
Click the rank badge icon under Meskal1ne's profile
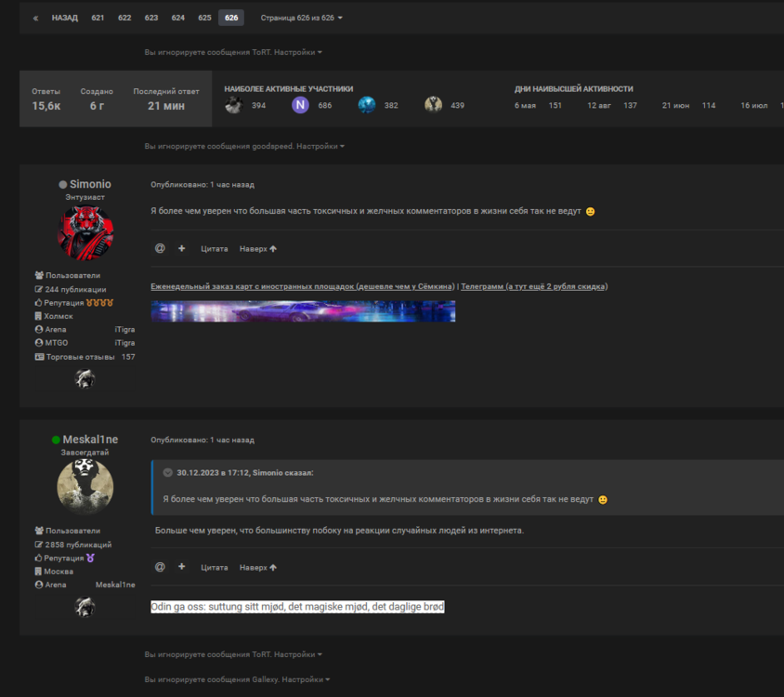(x=85, y=607)
